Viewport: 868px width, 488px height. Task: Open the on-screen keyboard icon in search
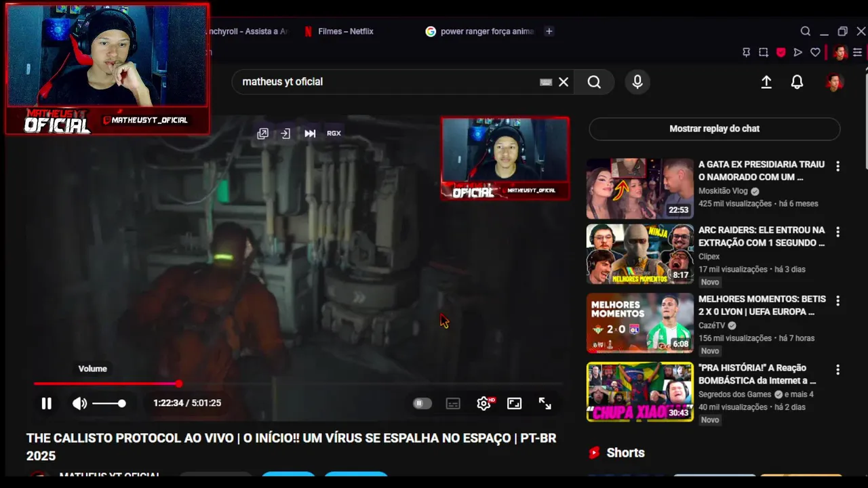point(546,82)
